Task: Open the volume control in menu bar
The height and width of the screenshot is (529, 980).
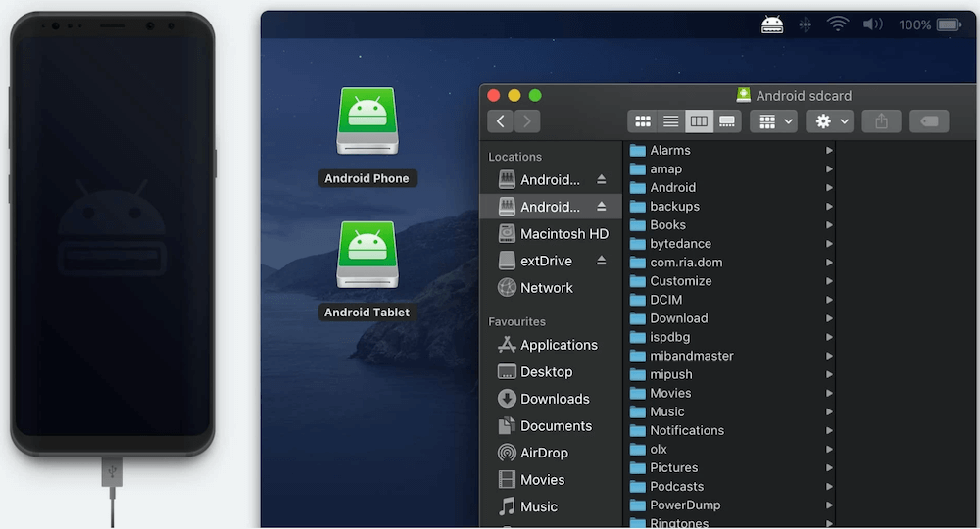Action: pos(872,24)
